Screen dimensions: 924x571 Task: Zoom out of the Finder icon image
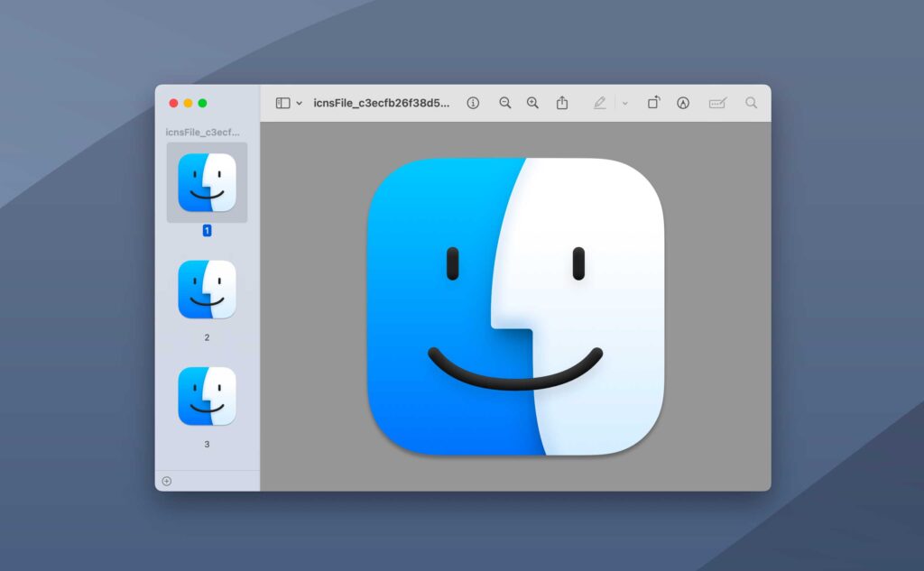click(x=505, y=103)
